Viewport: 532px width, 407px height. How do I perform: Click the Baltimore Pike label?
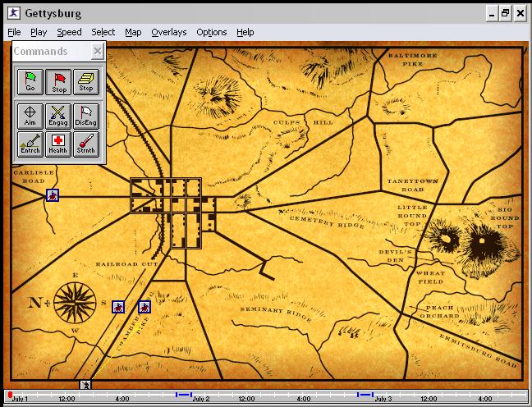pyautogui.click(x=413, y=59)
